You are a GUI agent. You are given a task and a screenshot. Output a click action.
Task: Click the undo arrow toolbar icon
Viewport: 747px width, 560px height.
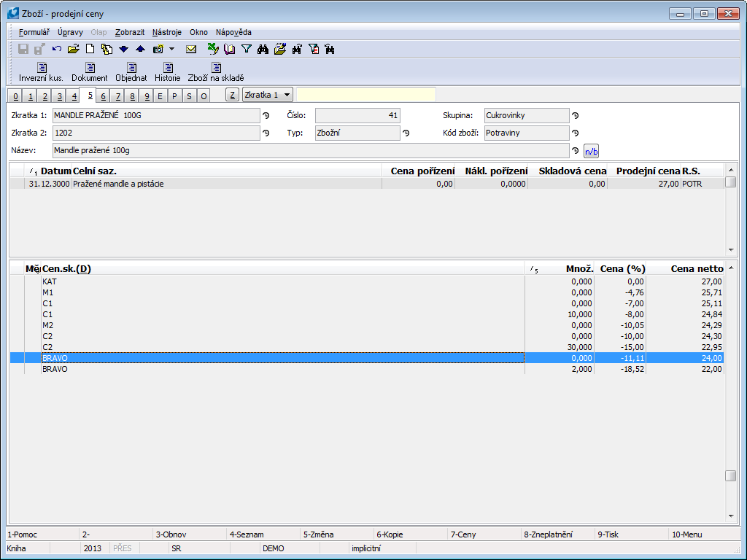pyautogui.click(x=57, y=50)
